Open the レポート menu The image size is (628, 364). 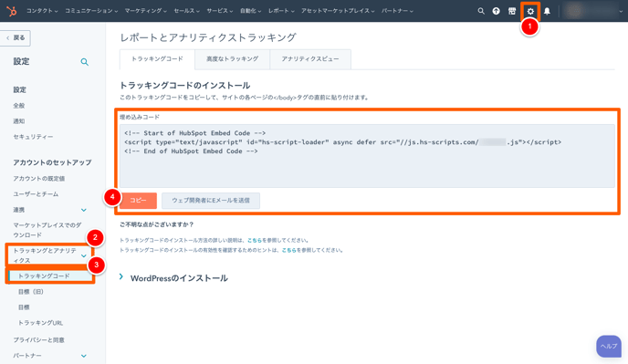(281, 11)
